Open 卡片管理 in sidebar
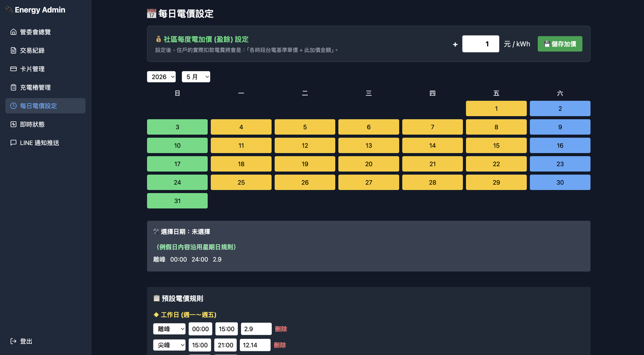 click(45, 69)
